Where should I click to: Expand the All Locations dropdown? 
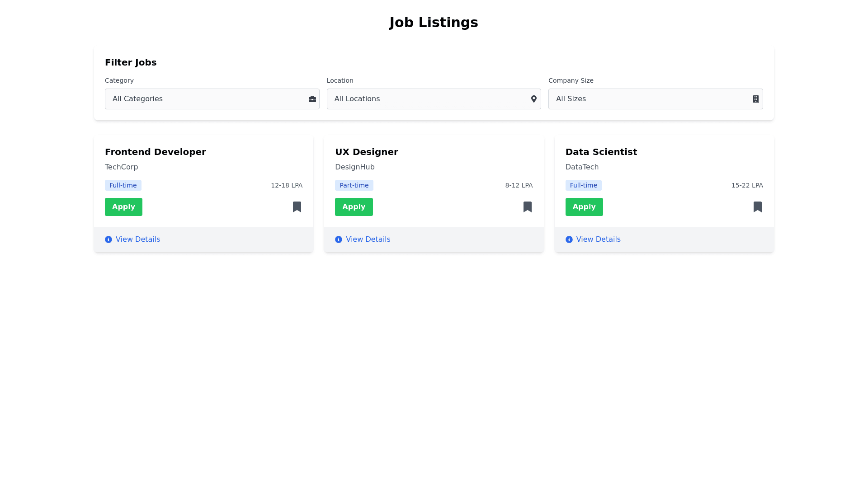pyautogui.click(x=427, y=99)
